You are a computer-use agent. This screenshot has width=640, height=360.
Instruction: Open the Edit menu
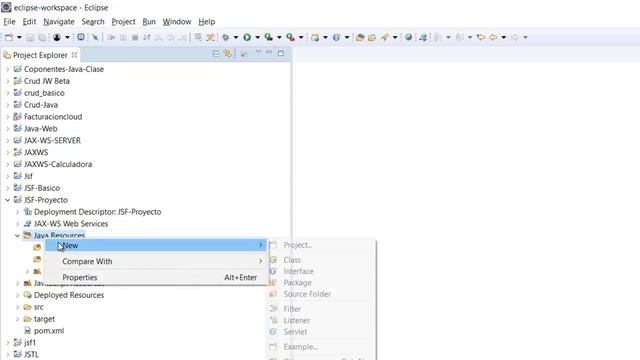coord(29,22)
